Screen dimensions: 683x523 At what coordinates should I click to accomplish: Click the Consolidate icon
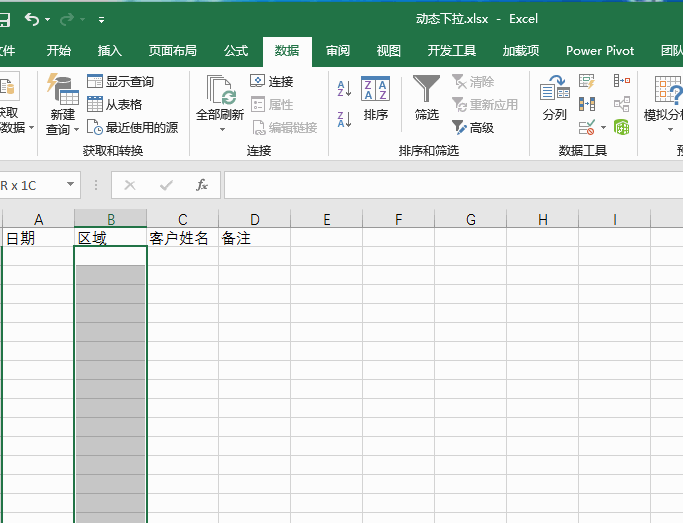point(622,81)
